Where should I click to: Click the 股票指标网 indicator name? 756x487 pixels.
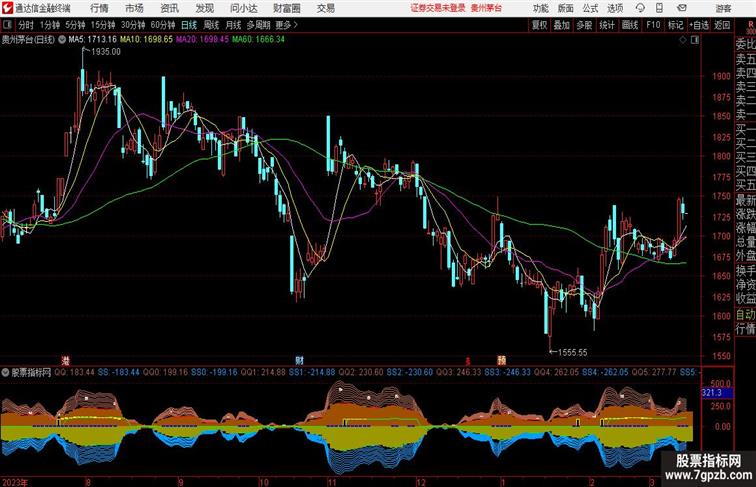tap(31, 373)
